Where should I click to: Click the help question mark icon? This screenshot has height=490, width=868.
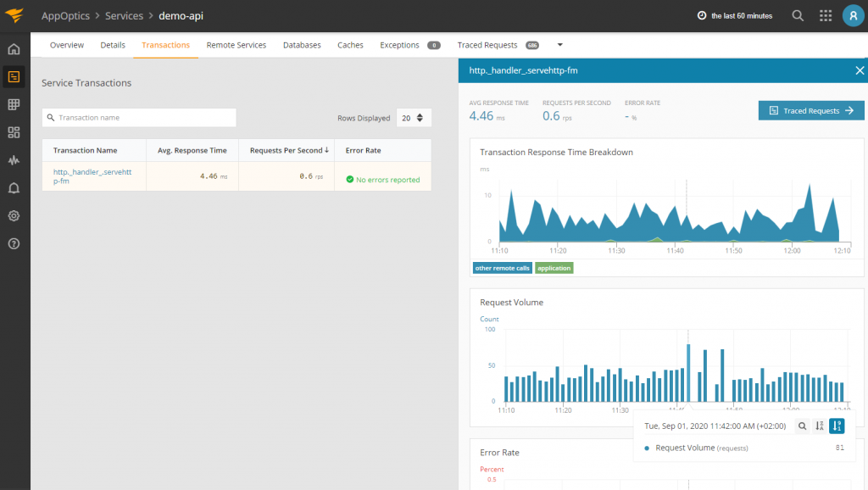14,243
